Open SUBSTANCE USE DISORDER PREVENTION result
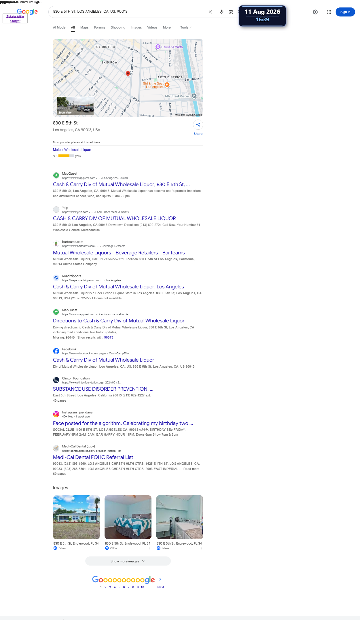 coord(103,389)
